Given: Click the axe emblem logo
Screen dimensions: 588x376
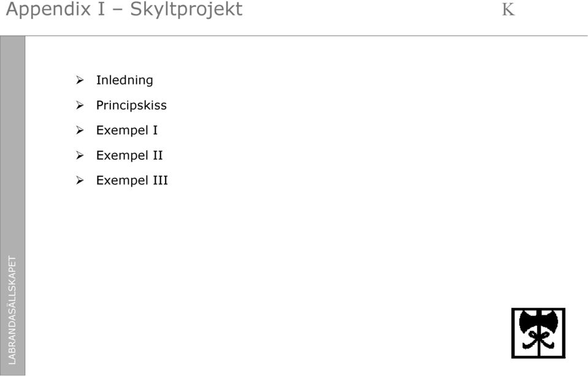Looking at the screenshot, I should pos(538,333).
